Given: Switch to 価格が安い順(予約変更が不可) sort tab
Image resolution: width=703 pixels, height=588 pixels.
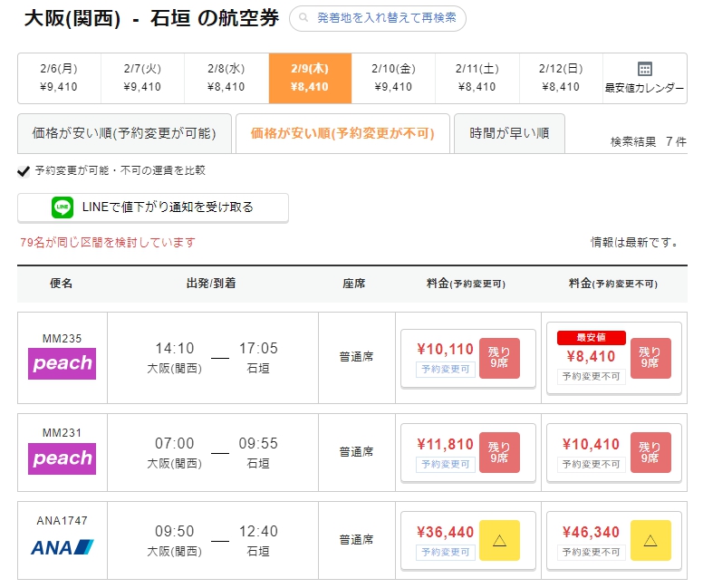Looking at the screenshot, I should tap(342, 133).
